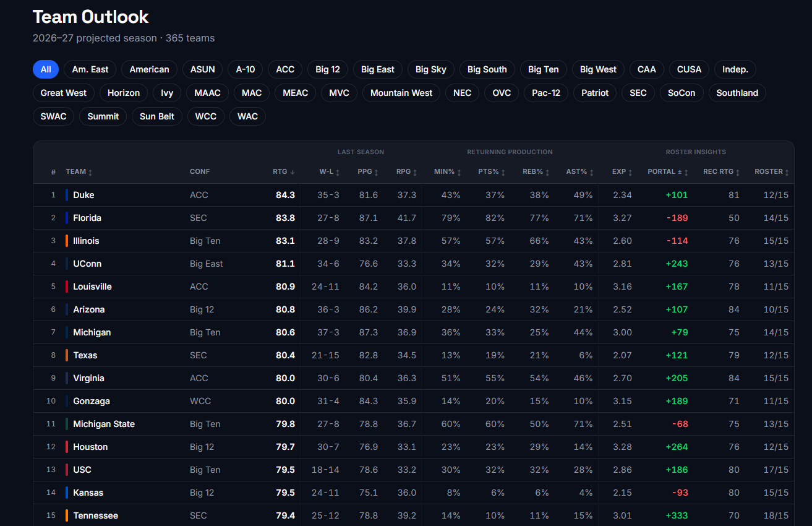Filter by Mountain West conference
The width and height of the screenshot is (812, 526).
[x=401, y=93]
